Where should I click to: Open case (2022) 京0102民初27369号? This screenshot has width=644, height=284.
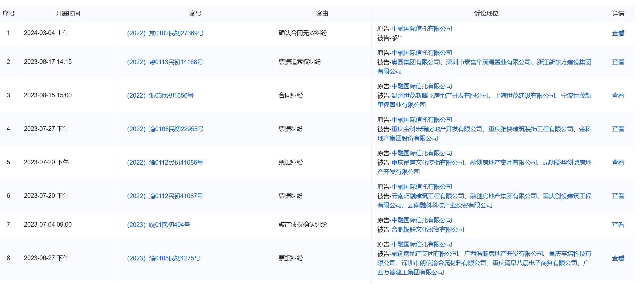(x=165, y=33)
